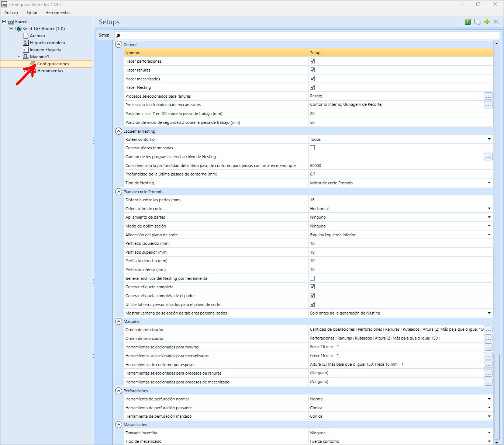
Task: Enable Generar piezas terminadas checkbox
Action: [313, 148]
